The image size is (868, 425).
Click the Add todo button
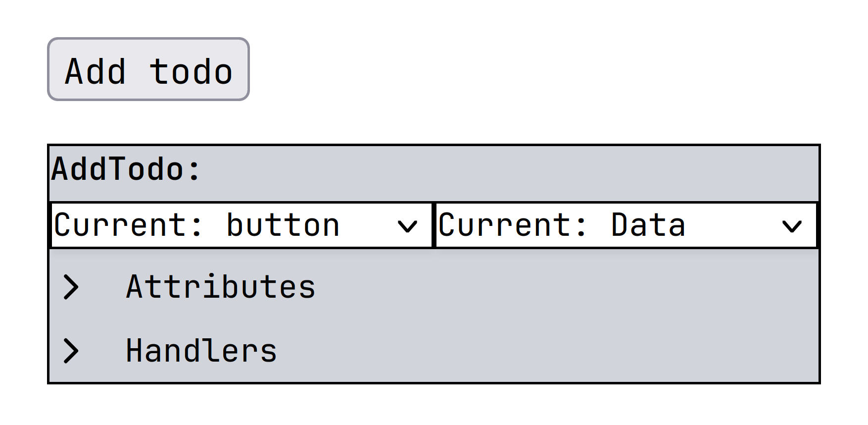click(148, 69)
